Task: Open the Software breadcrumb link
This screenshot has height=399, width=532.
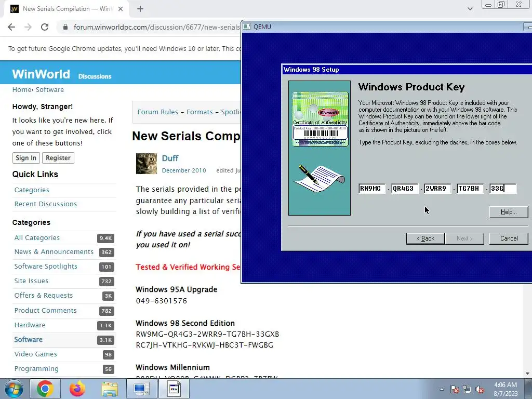Action: coord(49,89)
